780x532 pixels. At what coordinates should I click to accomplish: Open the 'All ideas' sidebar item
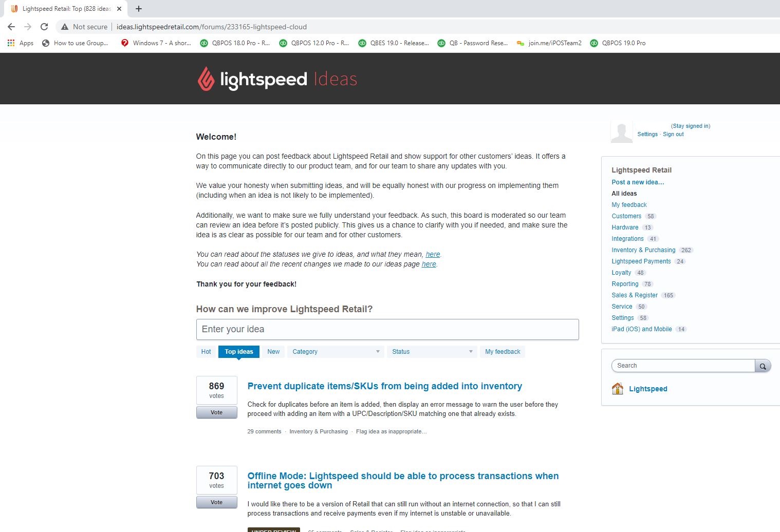click(624, 194)
